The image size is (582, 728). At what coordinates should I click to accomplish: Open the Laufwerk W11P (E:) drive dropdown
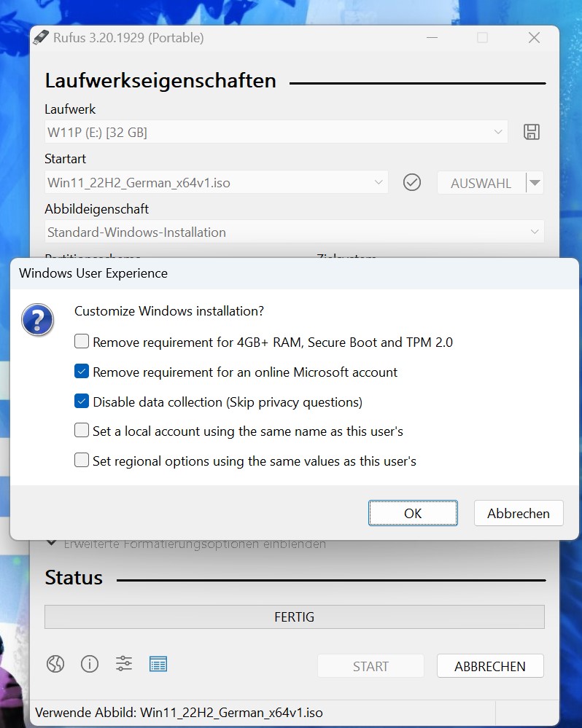tap(276, 133)
